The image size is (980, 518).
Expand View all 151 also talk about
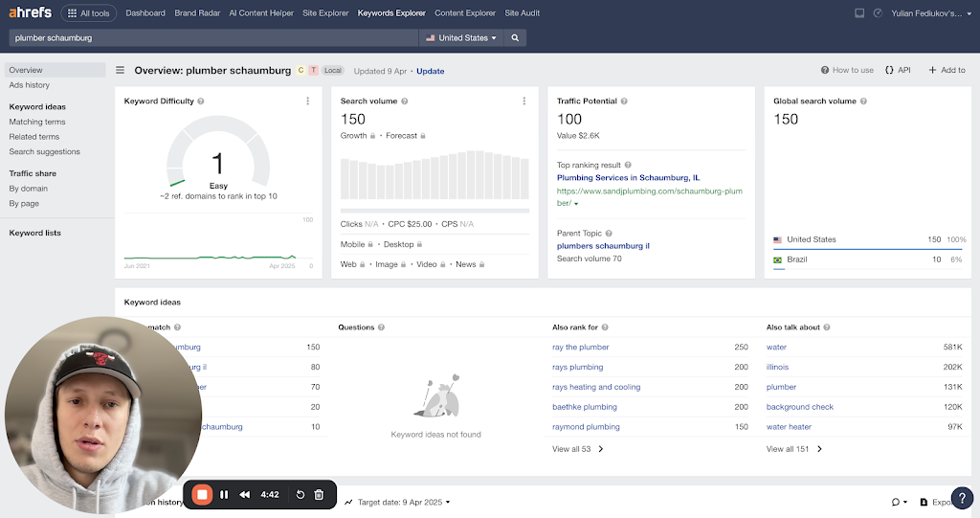tap(794, 449)
